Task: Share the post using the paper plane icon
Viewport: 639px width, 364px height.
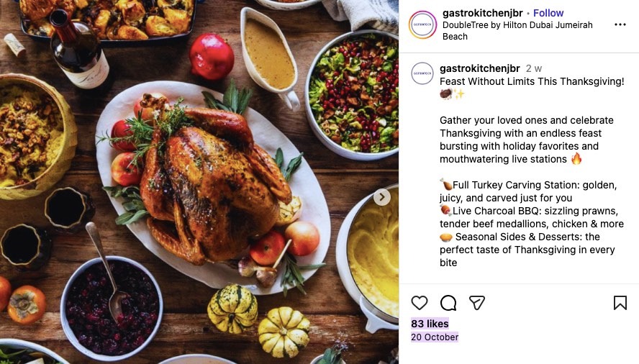Action: pos(477,302)
